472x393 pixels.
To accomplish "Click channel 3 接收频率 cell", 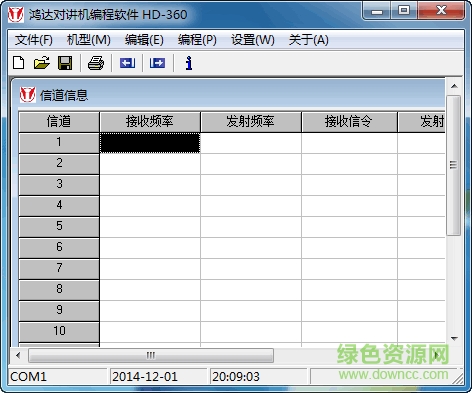I will pyautogui.click(x=150, y=185).
